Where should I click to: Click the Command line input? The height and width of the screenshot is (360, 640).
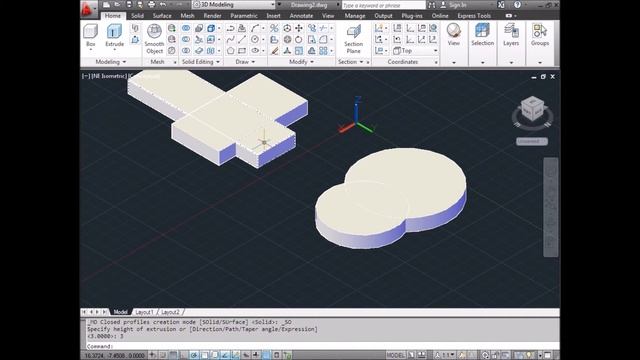322,346
